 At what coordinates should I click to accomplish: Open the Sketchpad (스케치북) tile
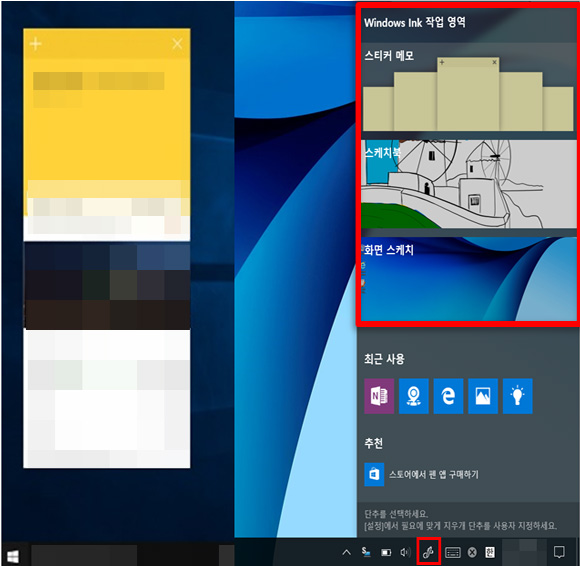[468, 184]
